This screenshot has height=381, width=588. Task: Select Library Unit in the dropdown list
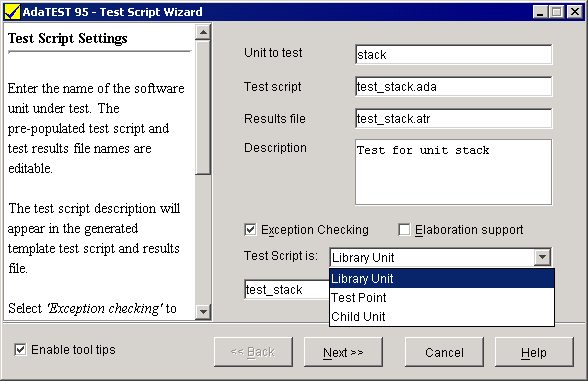coord(442,279)
